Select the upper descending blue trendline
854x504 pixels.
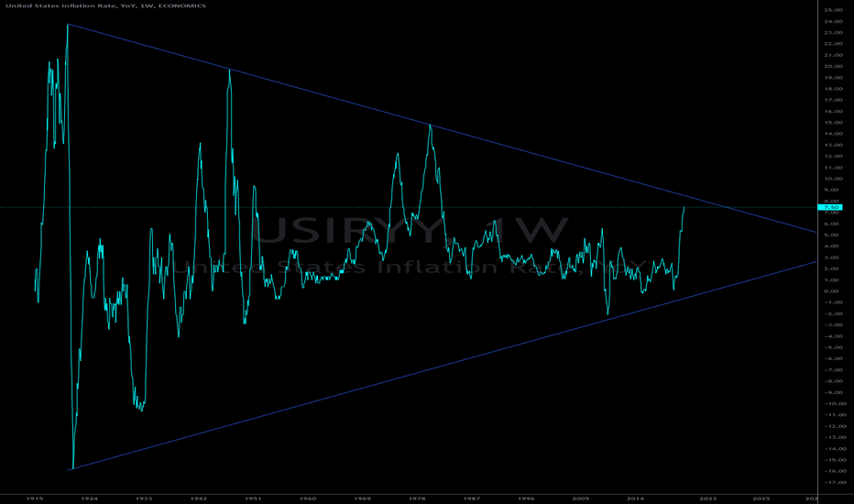(441, 128)
